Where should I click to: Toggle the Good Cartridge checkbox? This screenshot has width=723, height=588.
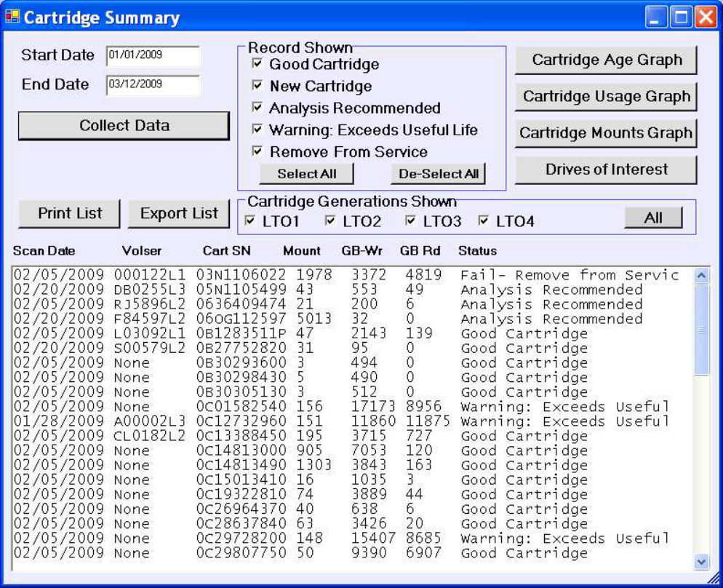click(x=257, y=63)
